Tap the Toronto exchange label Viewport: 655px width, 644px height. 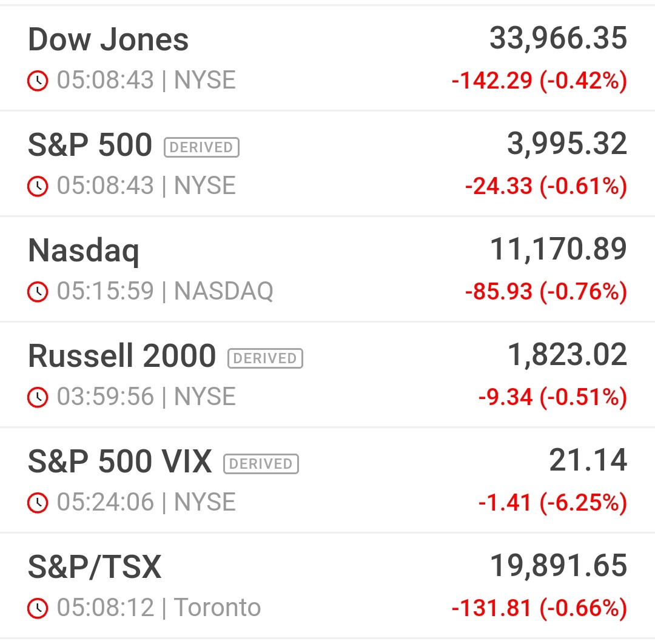pyautogui.click(x=217, y=608)
